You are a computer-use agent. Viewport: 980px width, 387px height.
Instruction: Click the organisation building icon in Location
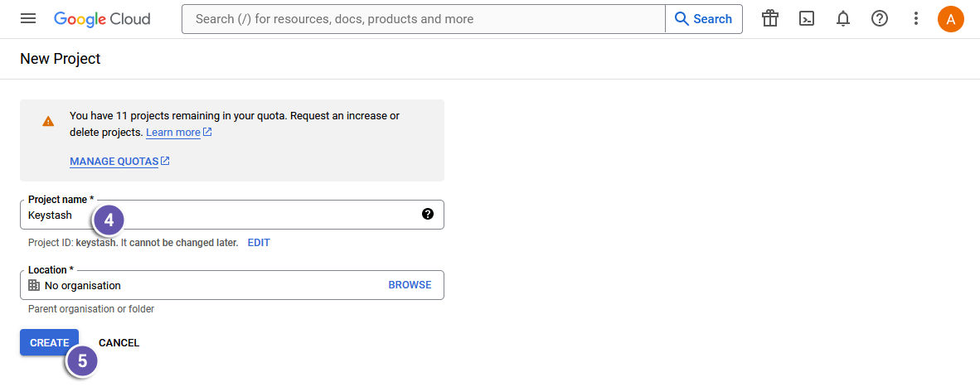34,285
